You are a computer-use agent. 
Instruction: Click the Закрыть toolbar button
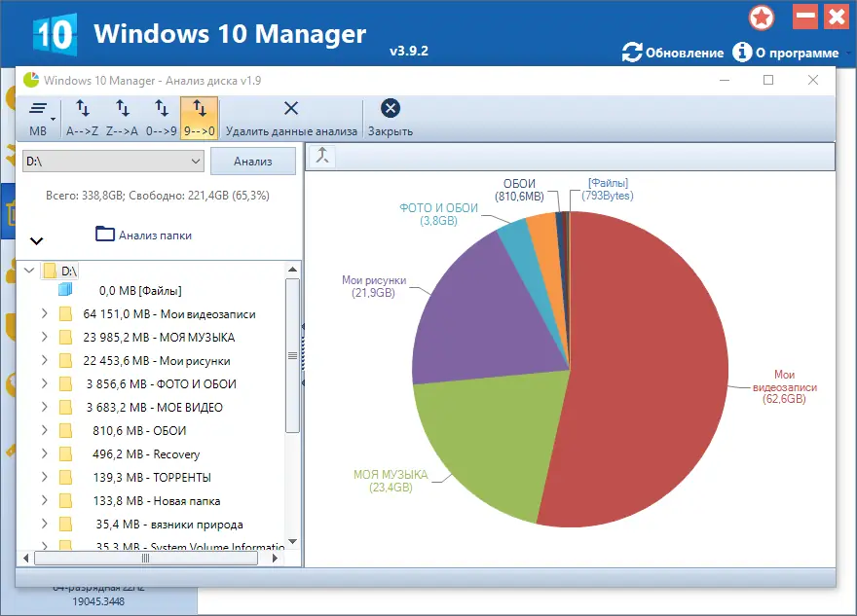point(391,118)
